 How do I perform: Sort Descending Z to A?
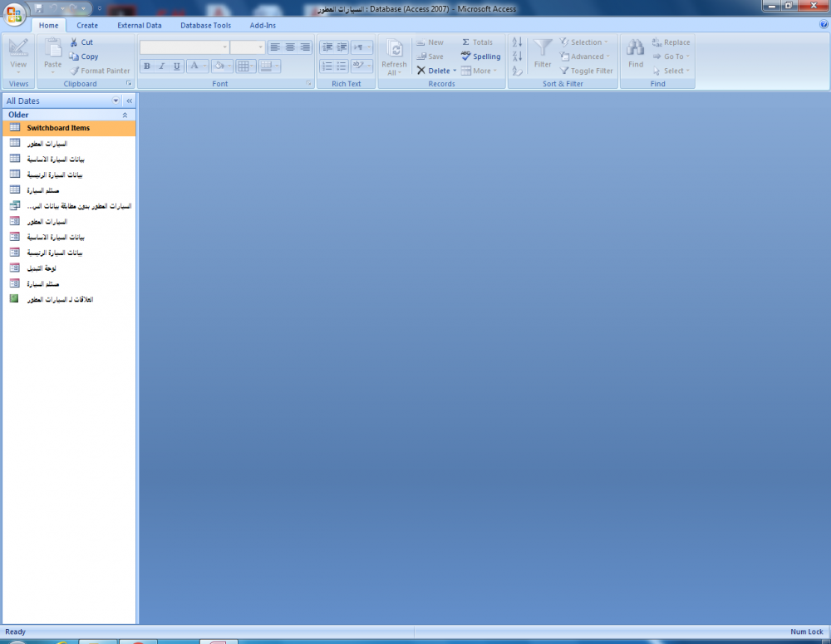pyautogui.click(x=517, y=57)
